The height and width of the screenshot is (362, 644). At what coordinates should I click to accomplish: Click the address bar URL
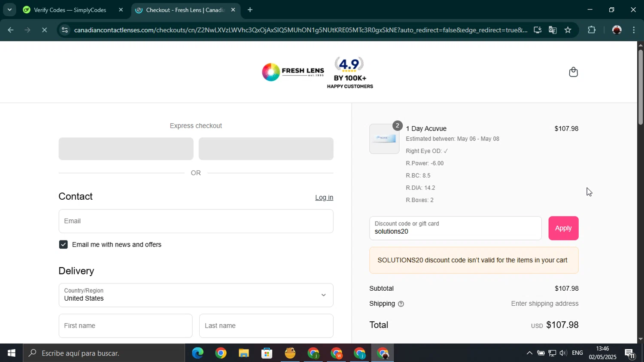[301, 30]
